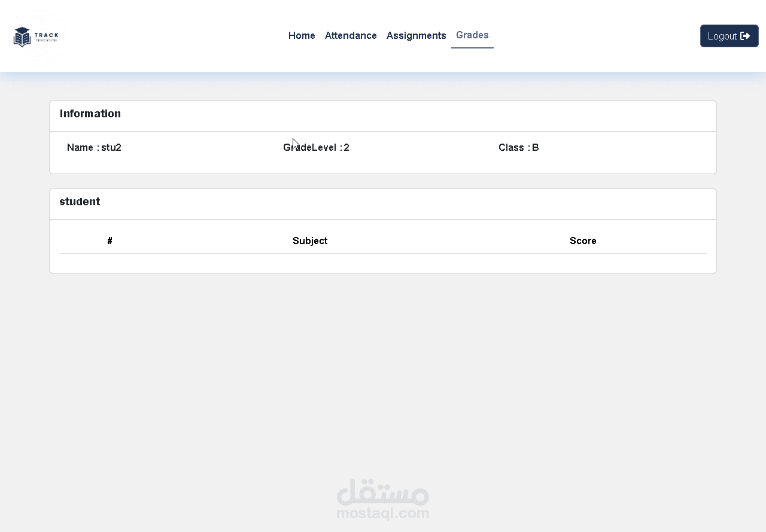The image size is (766, 532).
Task: Click the '#' column header
Action: click(110, 241)
